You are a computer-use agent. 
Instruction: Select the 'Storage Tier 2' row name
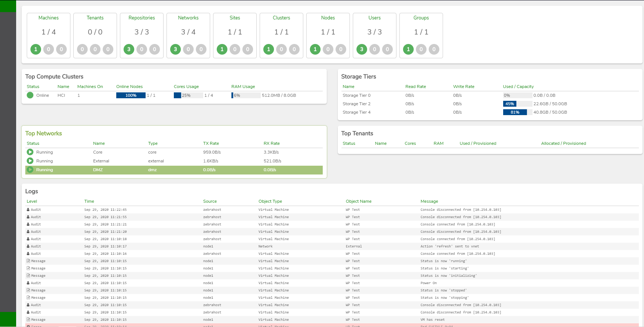click(356, 104)
